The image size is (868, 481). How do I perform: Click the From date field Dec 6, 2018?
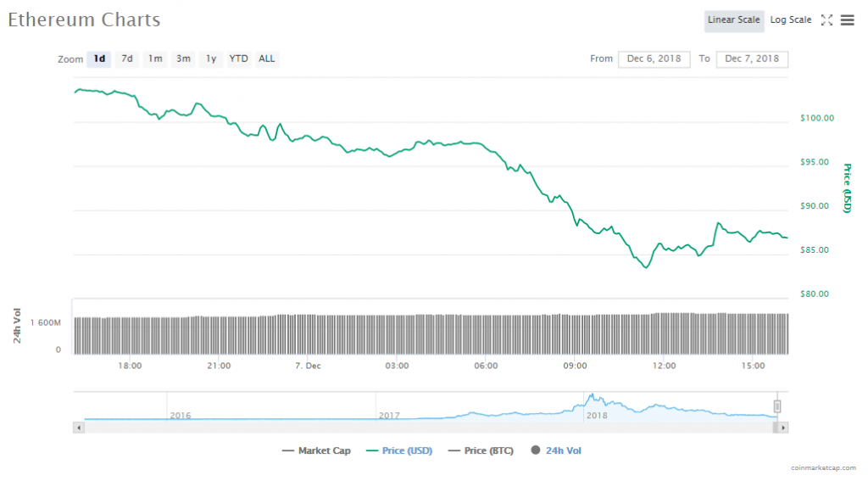[654, 59]
